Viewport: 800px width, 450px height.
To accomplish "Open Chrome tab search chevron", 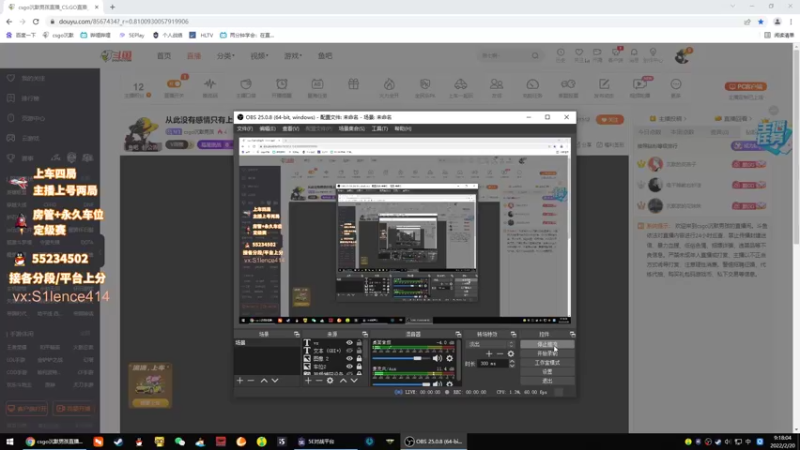I will point(733,6).
